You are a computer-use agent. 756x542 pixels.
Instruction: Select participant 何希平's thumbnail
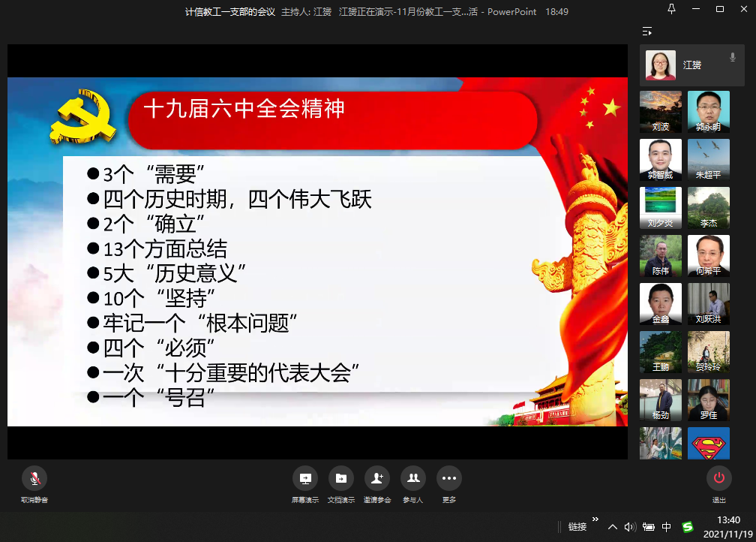(x=708, y=256)
